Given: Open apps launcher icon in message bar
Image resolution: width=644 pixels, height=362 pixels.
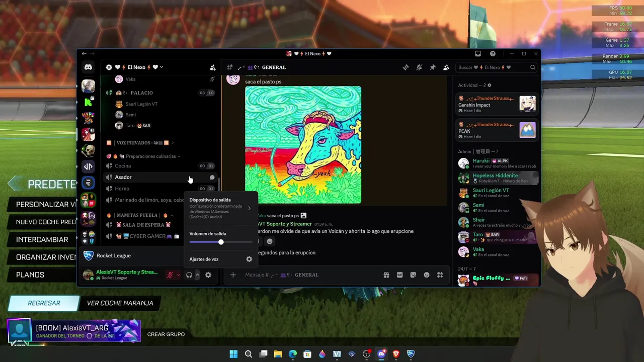Looking at the screenshot, I should point(440,275).
